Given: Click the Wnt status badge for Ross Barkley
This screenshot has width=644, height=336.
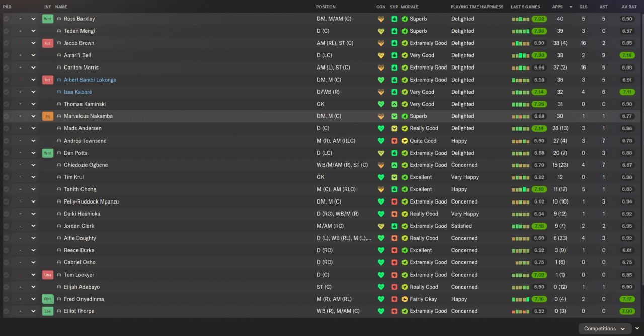Looking at the screenshot, I should (x=48, y=19).
